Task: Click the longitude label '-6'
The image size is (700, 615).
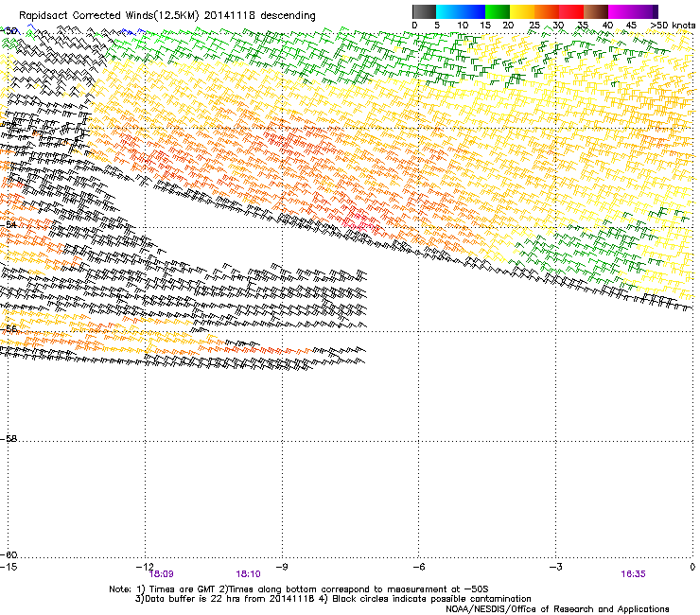Action: (418, 567)
